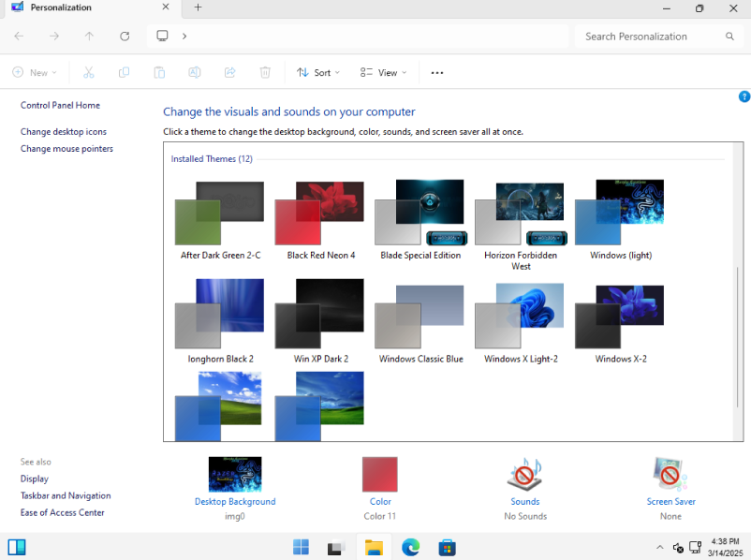Close the Personalization tab
This screenshot has width=751, height=560.
click(165, 7)
